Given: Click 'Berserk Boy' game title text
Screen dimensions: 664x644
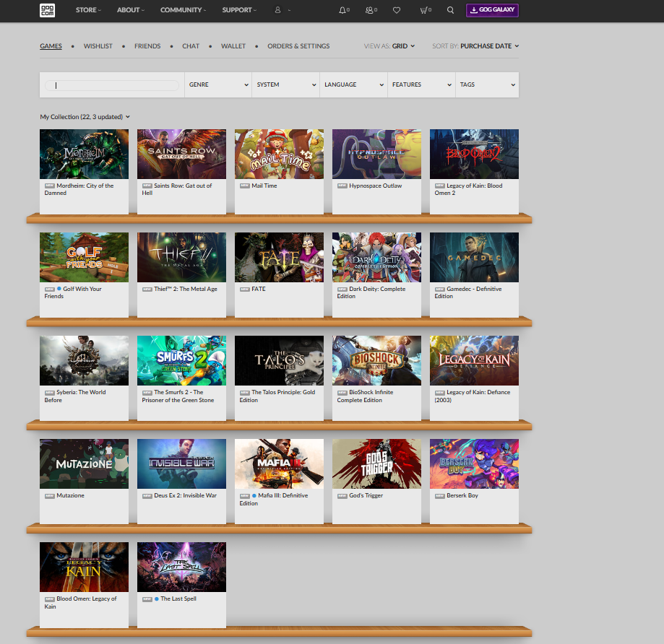Looking at the screenshot, I should (462, 495).
